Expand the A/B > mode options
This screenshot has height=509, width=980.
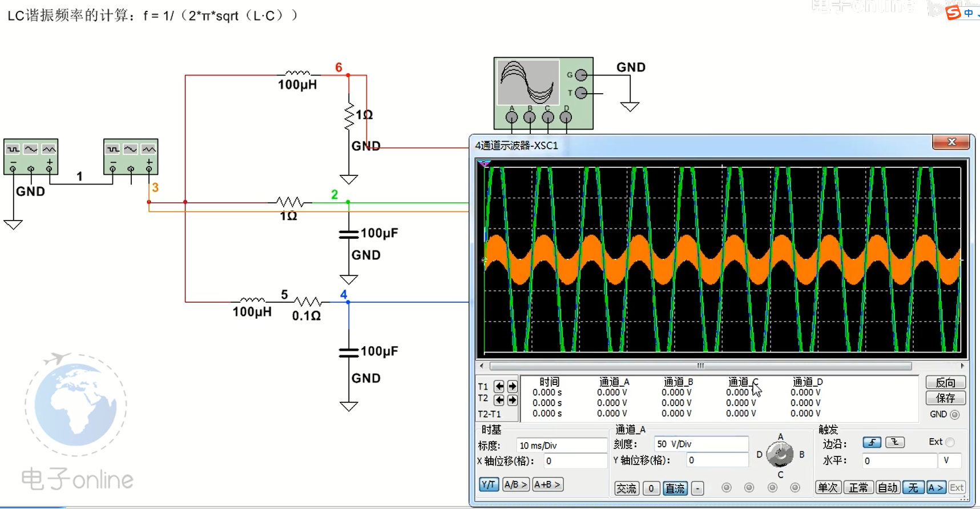[515, 484]
